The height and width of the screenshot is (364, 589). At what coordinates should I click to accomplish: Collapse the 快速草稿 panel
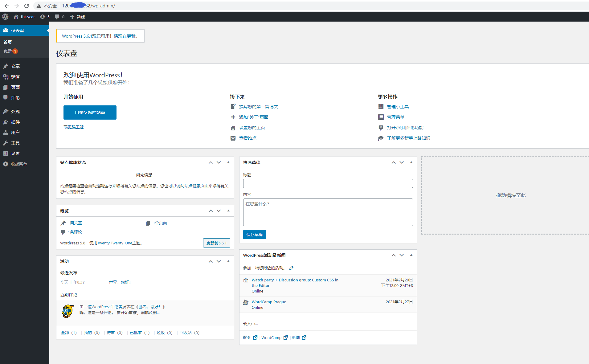coord(411,162)
